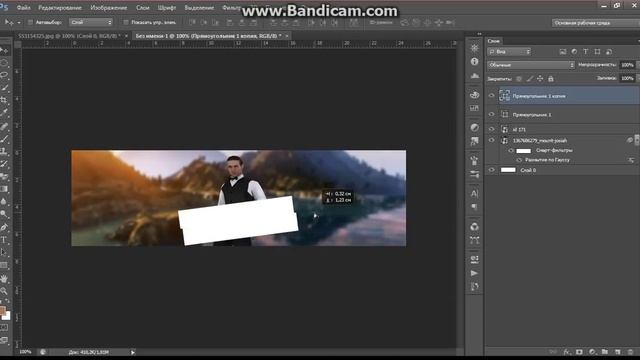This screenshot has height=360, width=640.
Task: Enable Показать упр. элем. checkbox
Action: 126,22
